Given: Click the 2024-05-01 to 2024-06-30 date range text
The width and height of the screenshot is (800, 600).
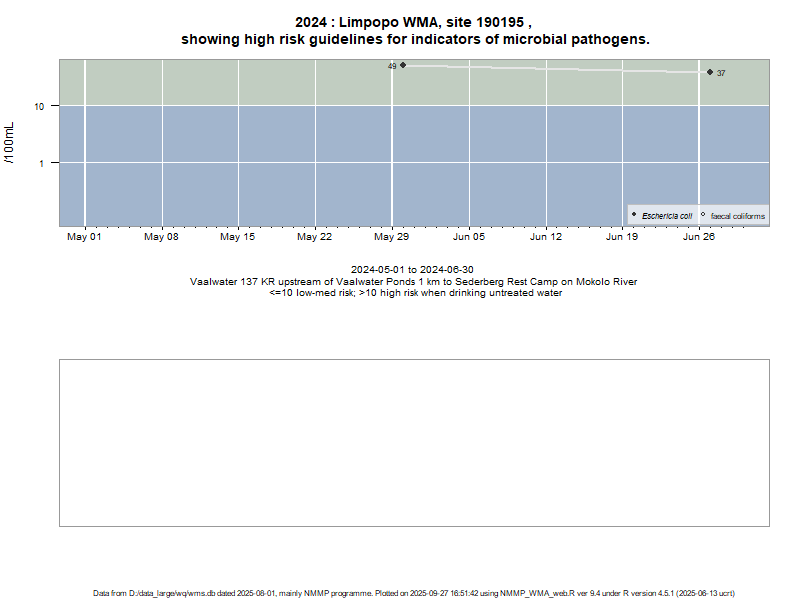Looking at the screenshot, I should 413,270.
